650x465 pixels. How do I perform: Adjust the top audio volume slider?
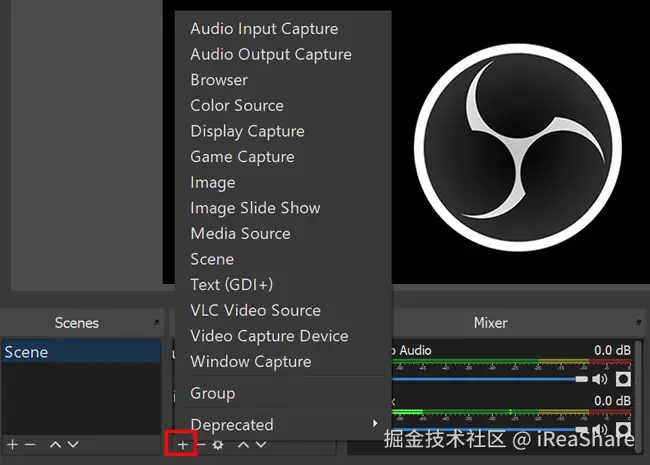[x=489, y=379]
